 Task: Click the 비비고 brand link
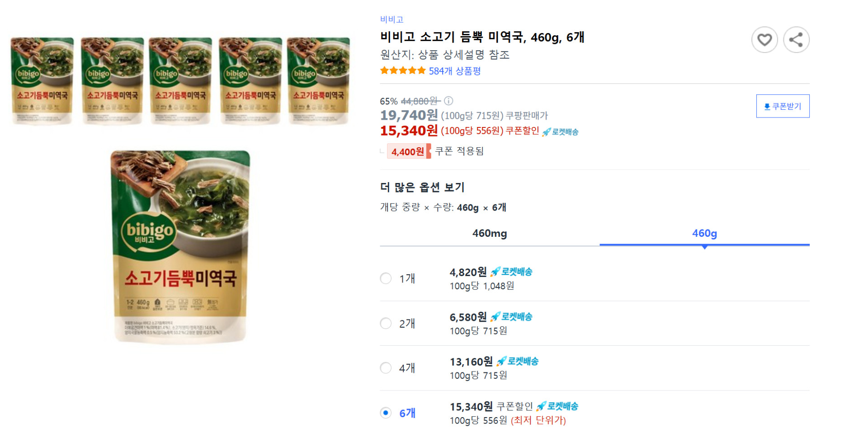392,19
